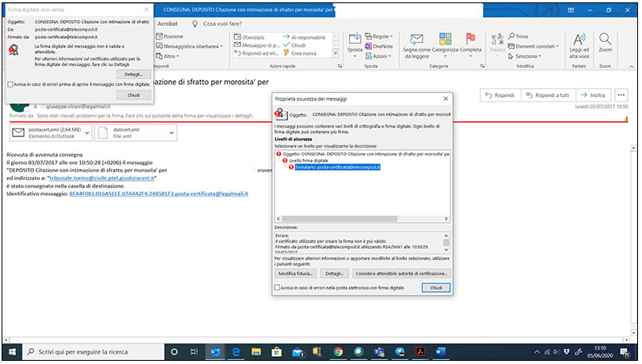The height and width of the screenshot is (364, 642).
Task: Click Dettagli in security properties dialog
Action: pos(335,274)
